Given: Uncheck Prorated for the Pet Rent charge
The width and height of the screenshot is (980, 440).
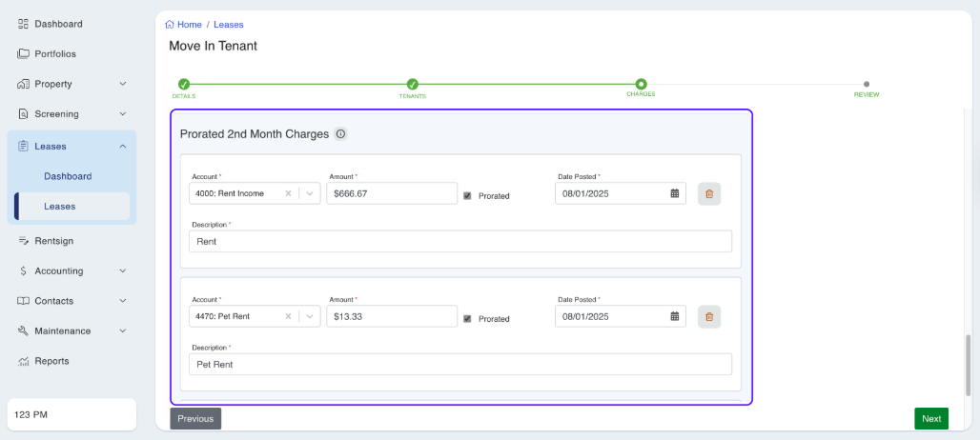Looking at the screenshot, I should pyautogui.click(x=467, y=318).
